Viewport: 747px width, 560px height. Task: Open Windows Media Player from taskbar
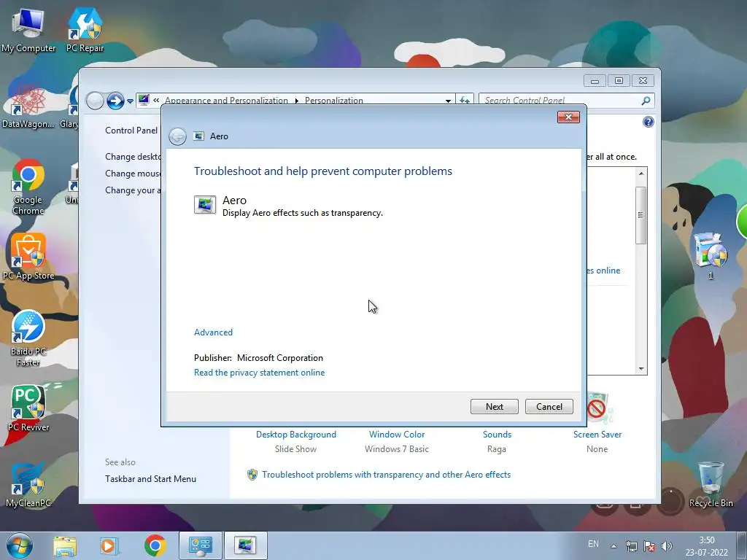coord(109,545)
